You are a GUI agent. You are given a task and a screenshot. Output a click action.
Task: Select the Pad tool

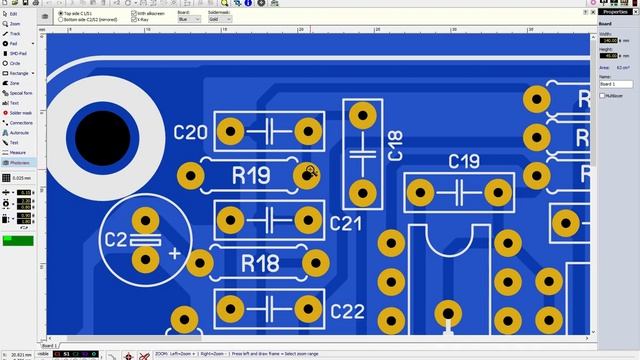point(10,44)
